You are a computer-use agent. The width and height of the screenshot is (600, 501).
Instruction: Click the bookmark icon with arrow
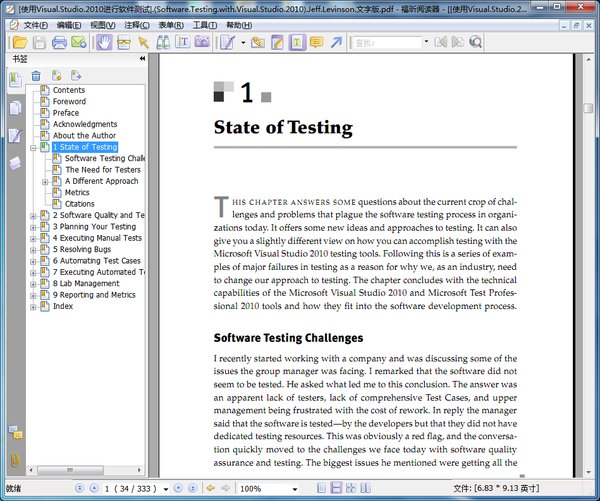(76, 75)
